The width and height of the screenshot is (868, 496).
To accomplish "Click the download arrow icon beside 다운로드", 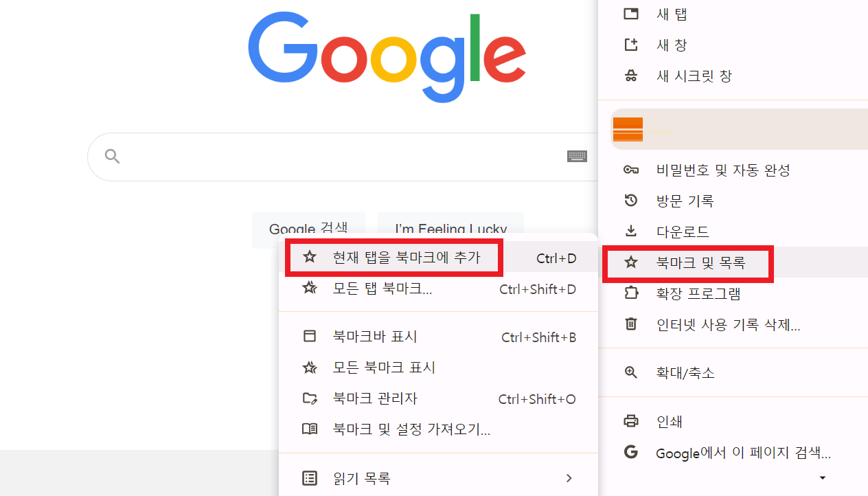I will tap(630, 232).
